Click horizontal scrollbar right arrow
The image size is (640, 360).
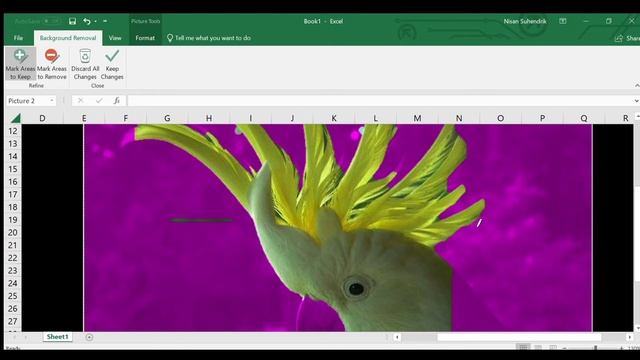[x=629, y=337]
